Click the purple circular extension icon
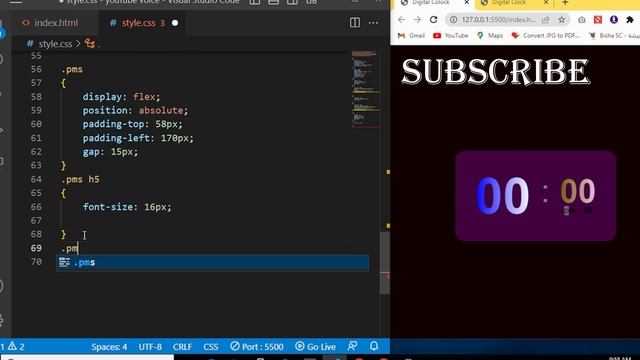This screenshot has height=360, width=640. pos(613,20)
